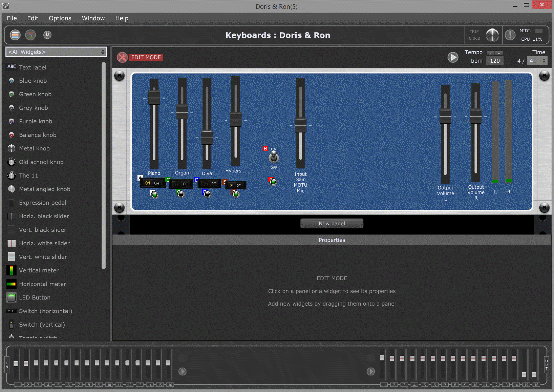554x392 pixels.
Task: Click the panic exclamation icon near MIDI
Action: (510, 35)
